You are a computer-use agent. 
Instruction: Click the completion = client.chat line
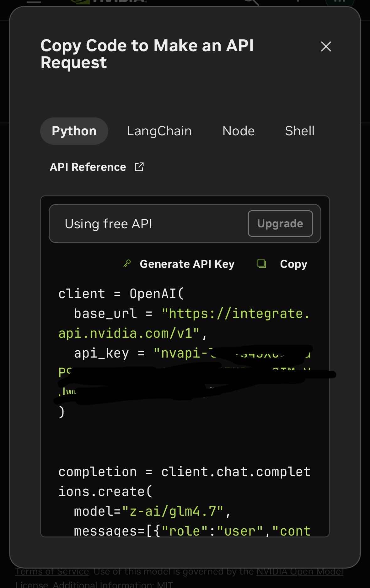coord(185,472)
